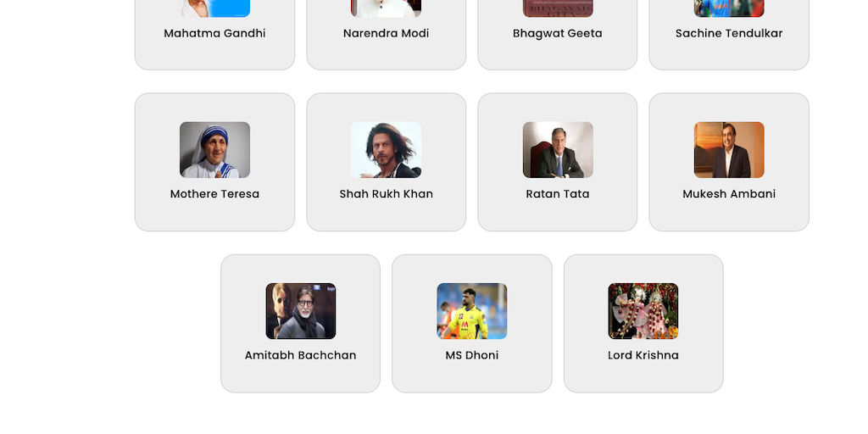Open the Bhagwat Geeta book cover image
868x434 pixels.
point(558,8)
